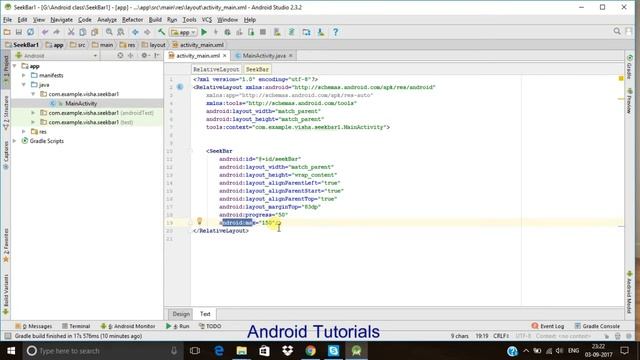
Task: Collapse the app node in project tree
Action: tap(15, 66)
